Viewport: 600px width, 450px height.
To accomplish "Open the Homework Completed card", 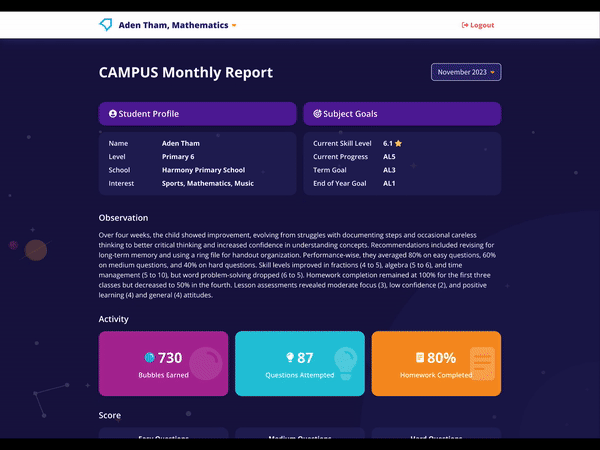I will (436, 364).
